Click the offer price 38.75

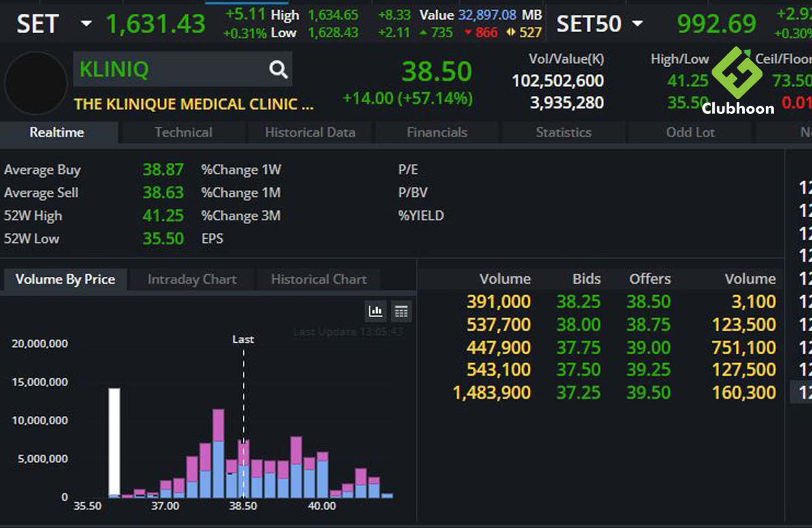point(649,325)
